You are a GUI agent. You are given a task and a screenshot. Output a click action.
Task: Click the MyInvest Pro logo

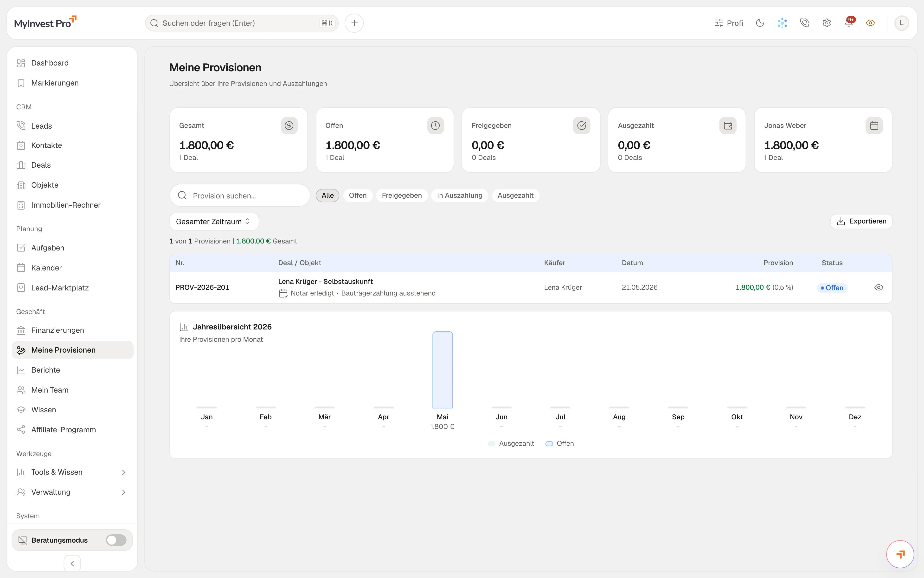point(45,23)
